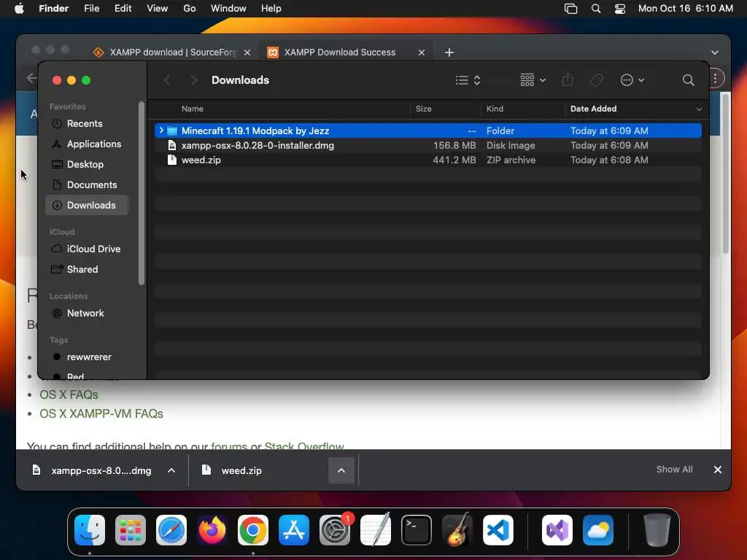Open Recents in Finder sidebar
The width and height of the screenshot is (747, 560).
click(x=87, y=123)
